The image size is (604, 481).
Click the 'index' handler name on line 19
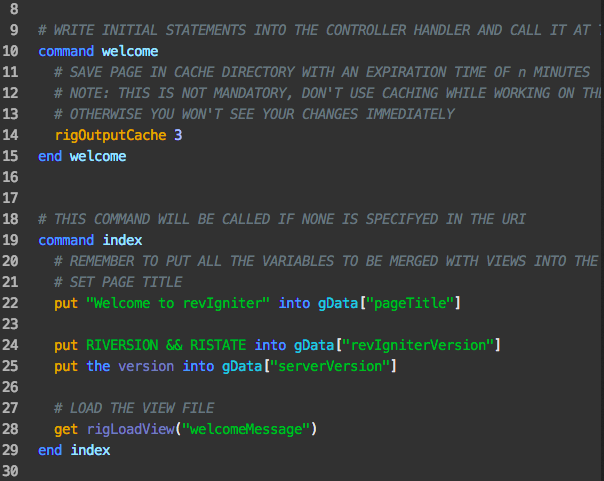click(x=122, y=240)
